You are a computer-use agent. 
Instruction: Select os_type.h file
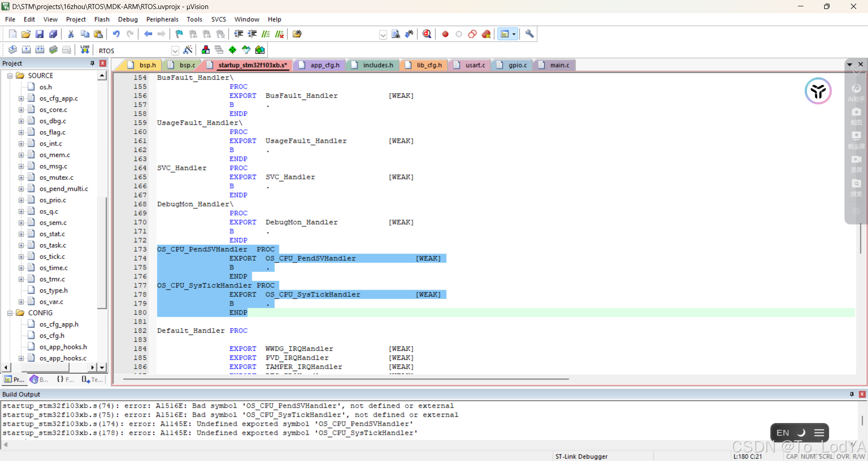[x=53, y=291]
